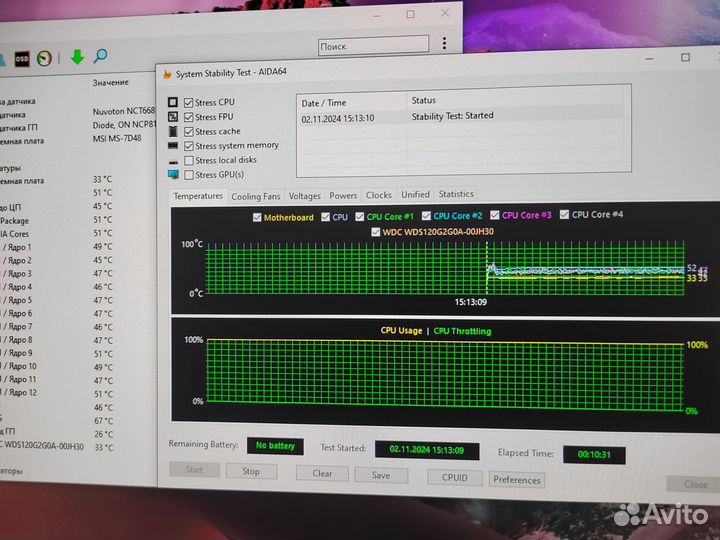The width and height of the screenshot is (720, 540).
Task: Uncheck the Stress FPU checkbox
Action: point(188,117)
